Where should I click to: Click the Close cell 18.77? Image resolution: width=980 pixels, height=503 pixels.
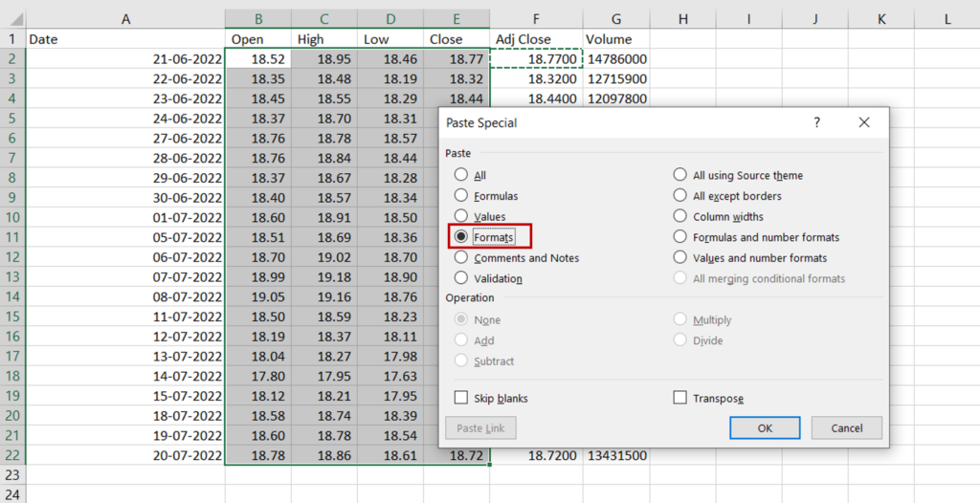click(457, 59)
